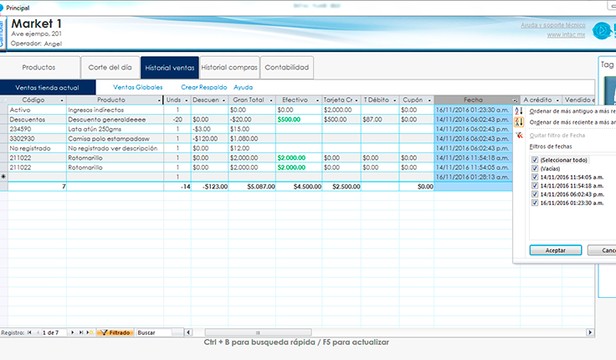Image resolution: width=616 pixels, height=360 pixels.
Task: Switch to the Corte del día tab
Action: click(110, 68)
